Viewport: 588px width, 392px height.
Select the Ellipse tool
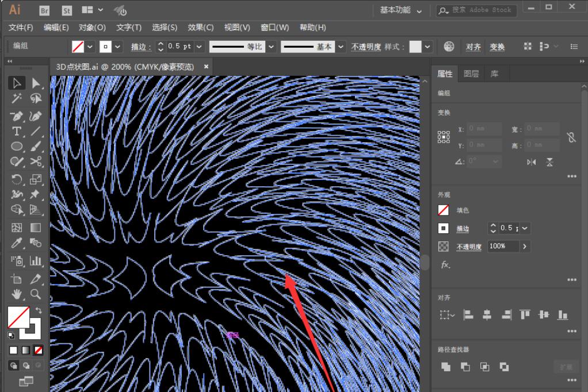click(17, 147)
